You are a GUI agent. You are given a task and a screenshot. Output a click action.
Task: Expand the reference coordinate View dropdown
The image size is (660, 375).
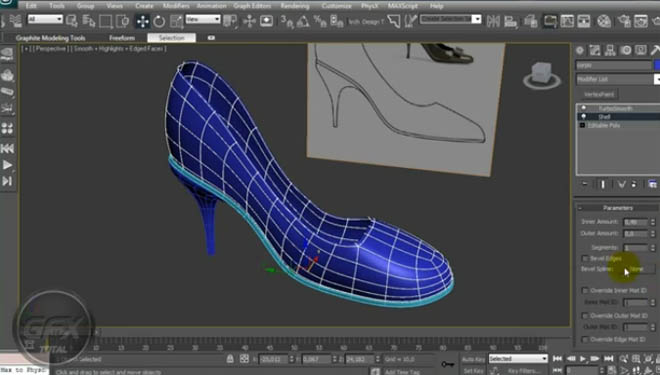pos(203,19)
